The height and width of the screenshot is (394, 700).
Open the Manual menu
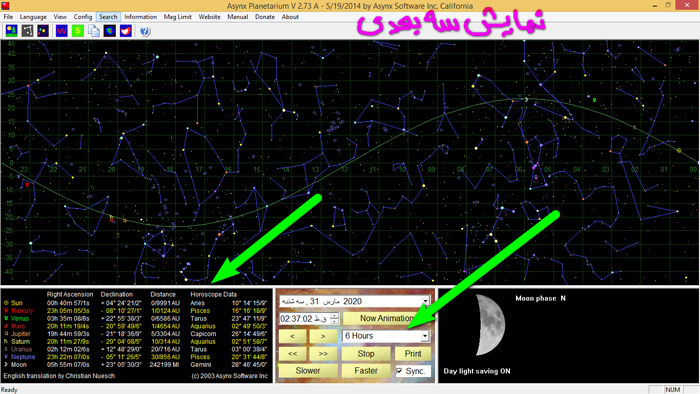238,17
